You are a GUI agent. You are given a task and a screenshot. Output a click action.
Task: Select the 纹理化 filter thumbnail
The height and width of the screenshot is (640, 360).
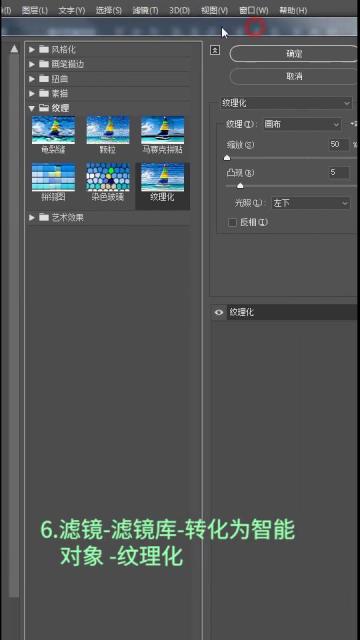click(162, 177)
